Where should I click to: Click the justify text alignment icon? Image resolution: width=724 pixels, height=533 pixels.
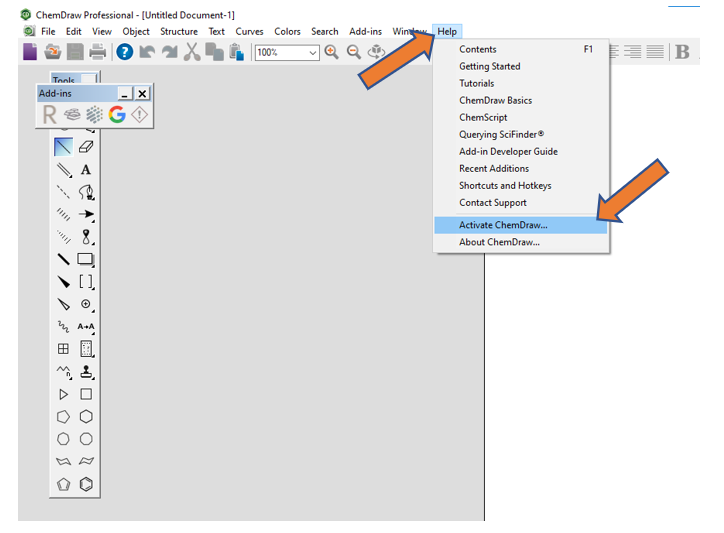click(x=655, y=52)
